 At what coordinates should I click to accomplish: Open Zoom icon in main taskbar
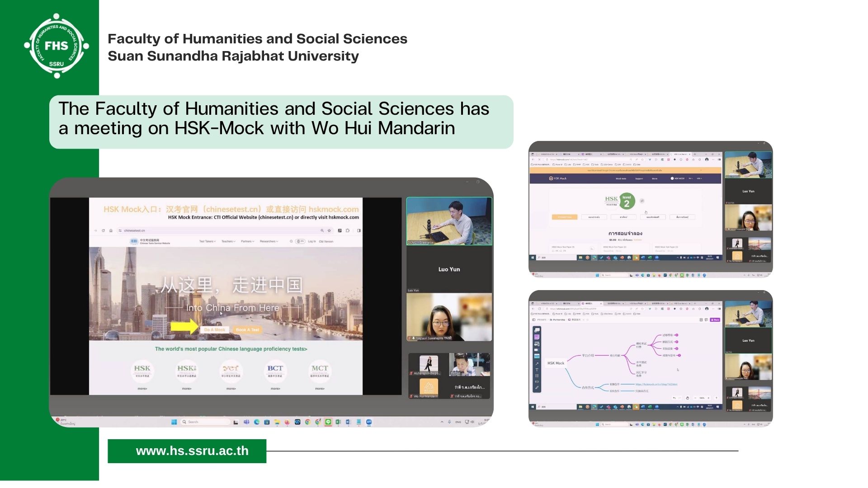369,422
